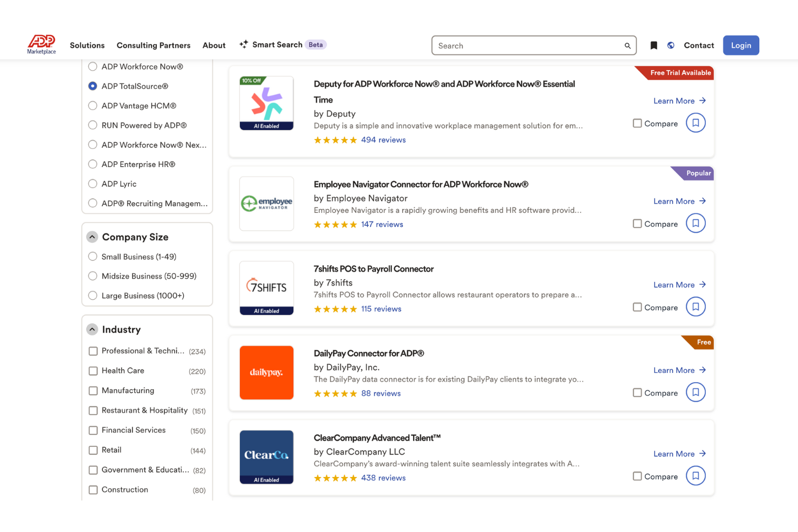The width and height of the screenshot is (798, 532).
Task: Bookmark the DailyPay Connector listing
Action: tap(696, 392)
